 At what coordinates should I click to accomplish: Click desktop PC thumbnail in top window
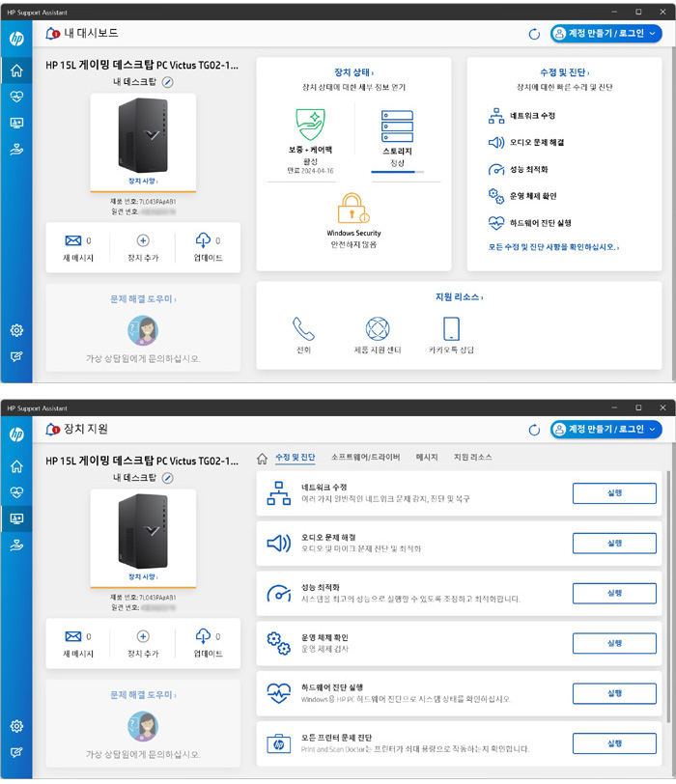pyautogui.click(x=143, y=134)
